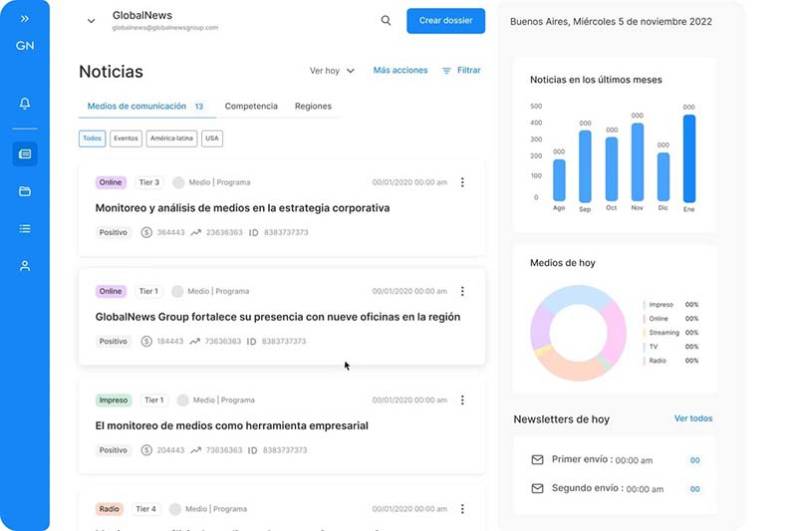Click the date Buenos Aires, Miércoles 5 de noviembre
Viewport: 797px width, 531px height.
tap(611, 21)
